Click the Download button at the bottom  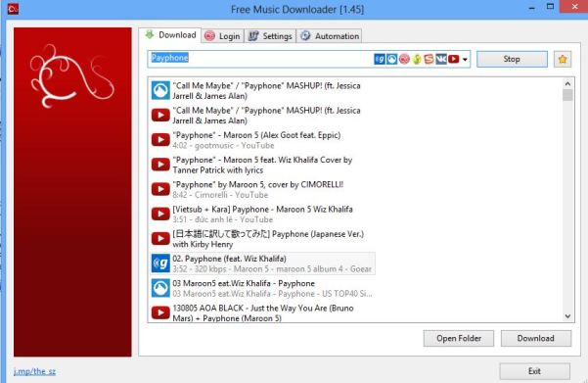tap(536, 338)
